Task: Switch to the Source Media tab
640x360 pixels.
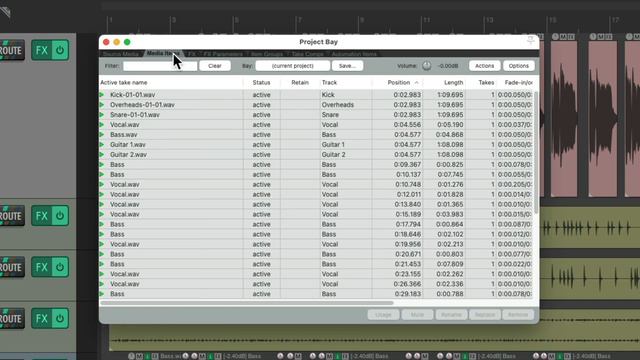Action: point(120,54)
